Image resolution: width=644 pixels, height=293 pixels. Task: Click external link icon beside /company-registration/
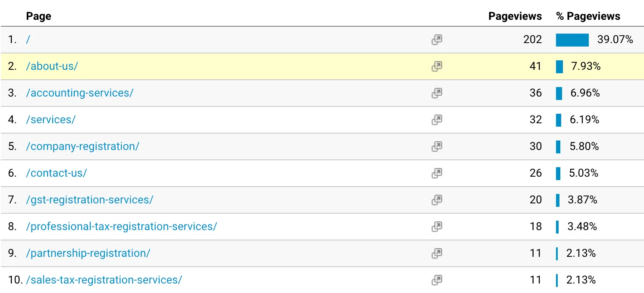click(437, 146)
